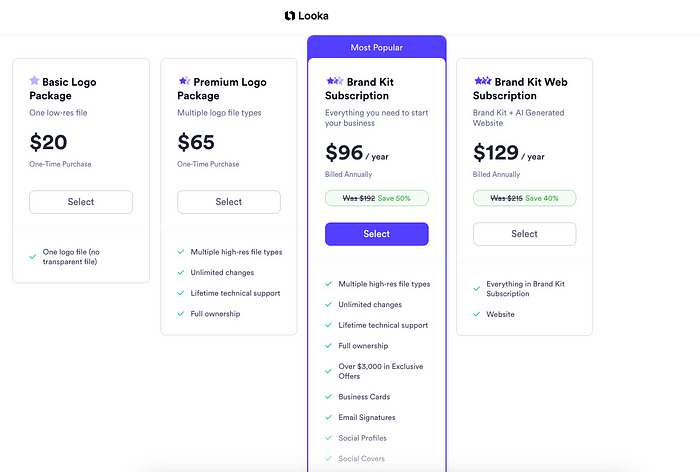The image size is (700, 472).
Task: Click the green checkmark next to Website
Action: 477,314
